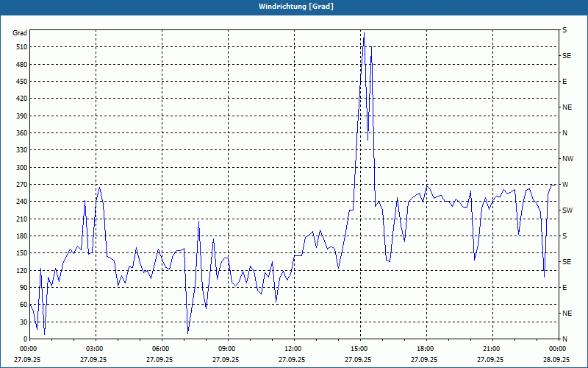Click the SE compass label at 120 level
The image size is (588, 368).
tap(567, 262)
